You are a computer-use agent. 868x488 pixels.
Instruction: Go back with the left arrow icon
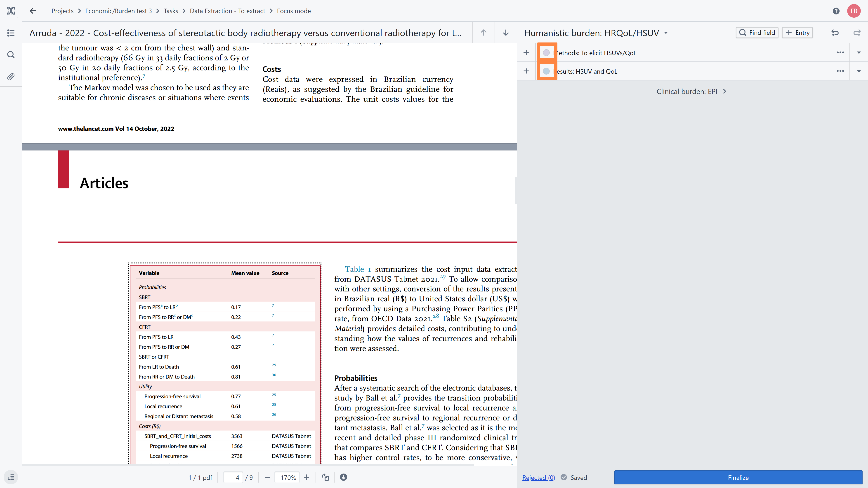click(33, 11)
